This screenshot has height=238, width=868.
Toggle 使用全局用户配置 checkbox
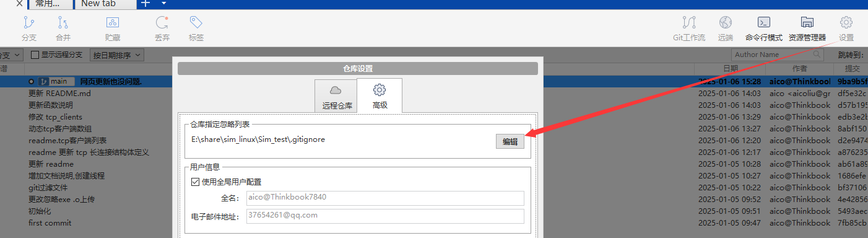coord(196,182)
